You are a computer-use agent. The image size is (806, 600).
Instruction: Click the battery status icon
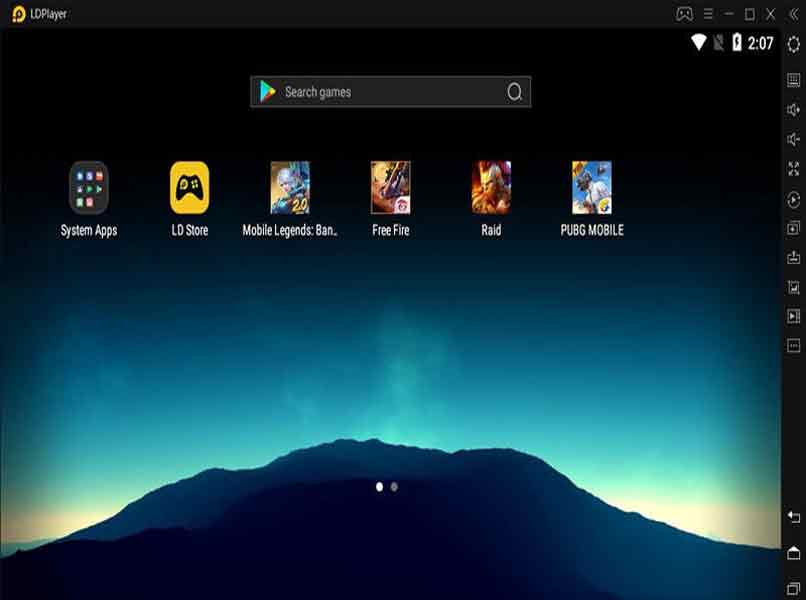pos(737,42)
